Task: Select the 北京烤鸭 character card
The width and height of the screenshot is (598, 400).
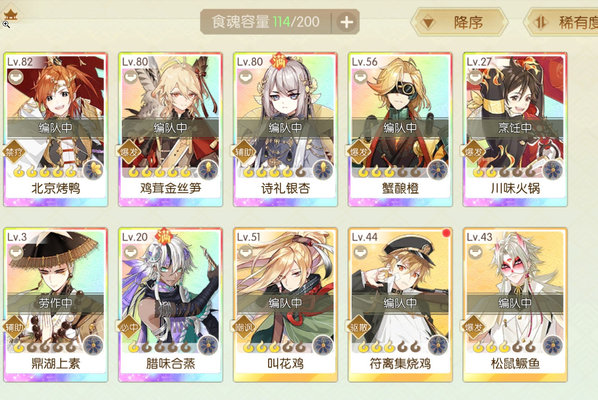Action: pos(56,130)
